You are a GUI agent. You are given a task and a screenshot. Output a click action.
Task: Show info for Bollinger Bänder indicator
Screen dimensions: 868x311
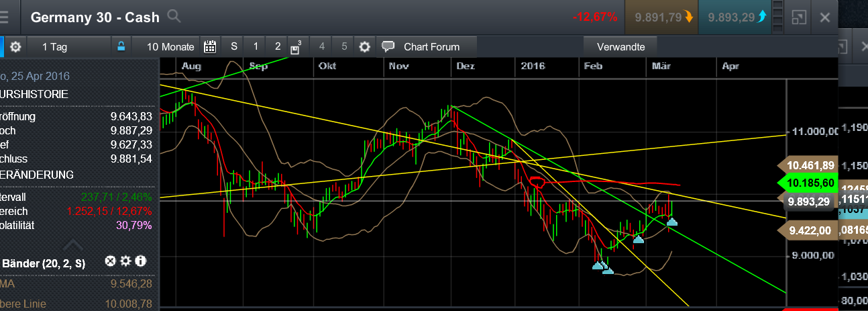point(140,261)
